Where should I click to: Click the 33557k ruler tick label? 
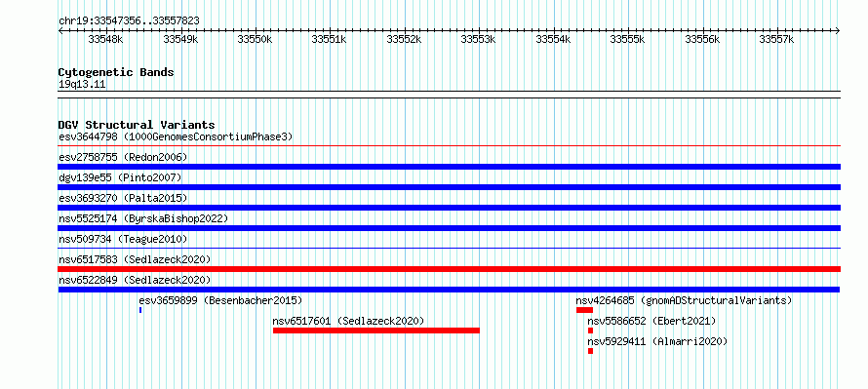(x=776, y=40)
